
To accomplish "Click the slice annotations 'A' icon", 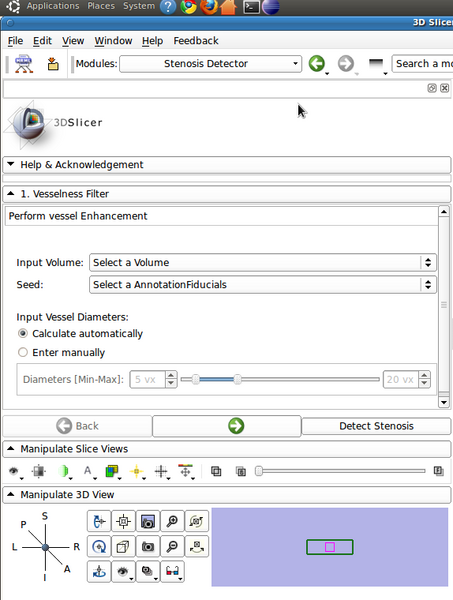I will point(88,471).
